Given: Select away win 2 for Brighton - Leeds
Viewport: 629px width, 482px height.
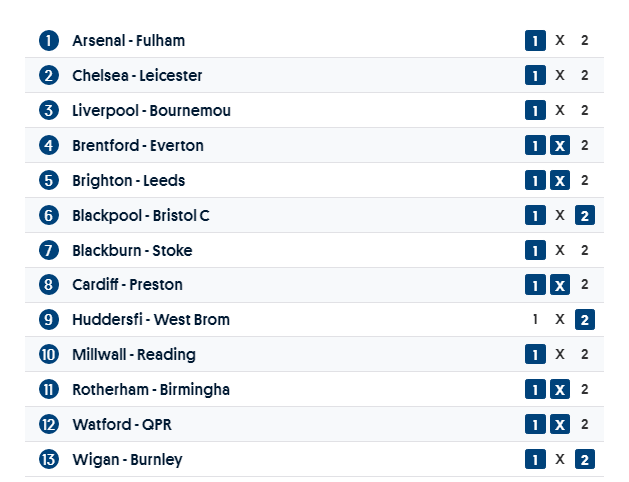Looking at the screenshot, I should [585, 181].
